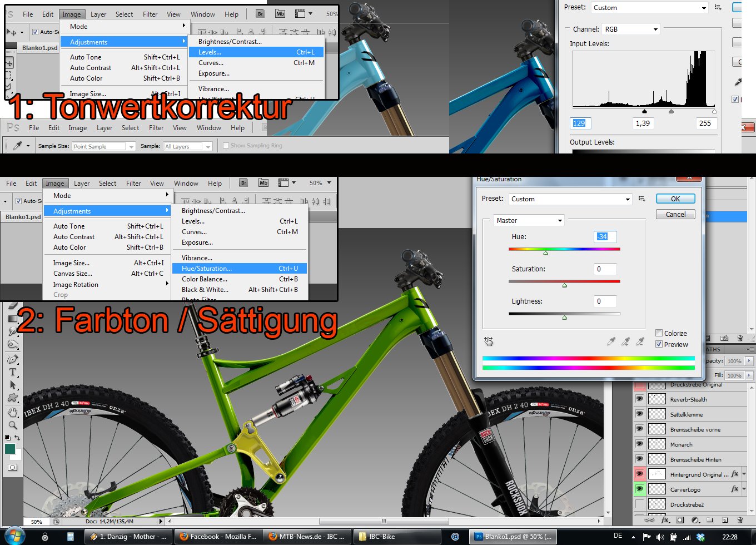
Task: Click Cancel in Hue/Saturation dialog
Action: pos(675,214)
